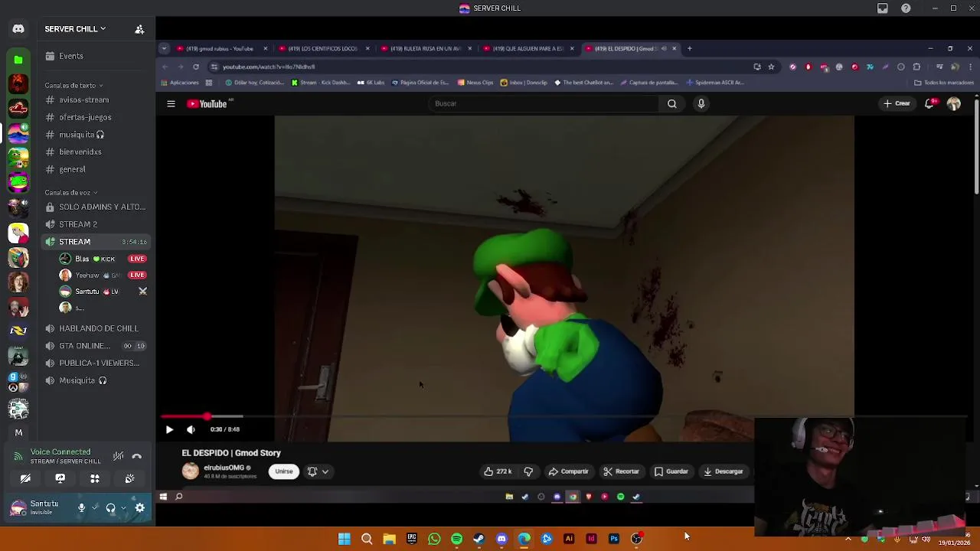This screenshot has height=551, width=980.
Task: Mute the YouTube video volume
Action: coord(191,430)
